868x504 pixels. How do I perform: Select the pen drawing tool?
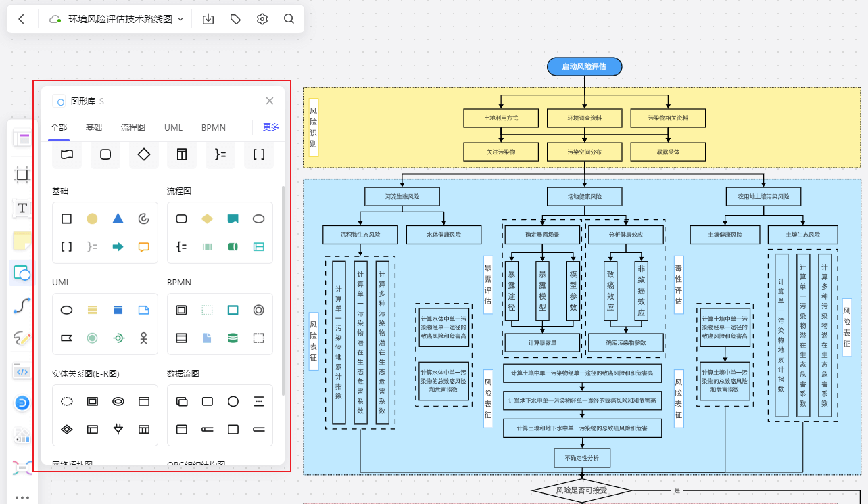click(22, 338)
